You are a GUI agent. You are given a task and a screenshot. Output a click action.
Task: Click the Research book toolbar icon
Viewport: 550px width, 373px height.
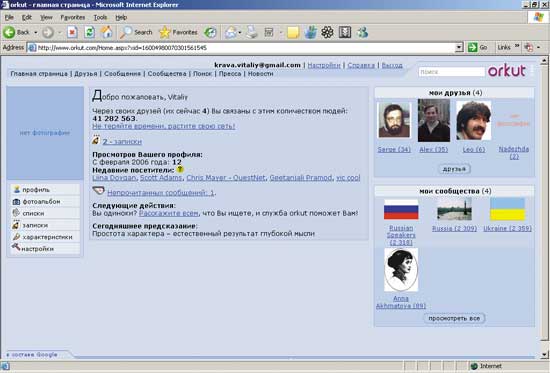pos(345,33)
